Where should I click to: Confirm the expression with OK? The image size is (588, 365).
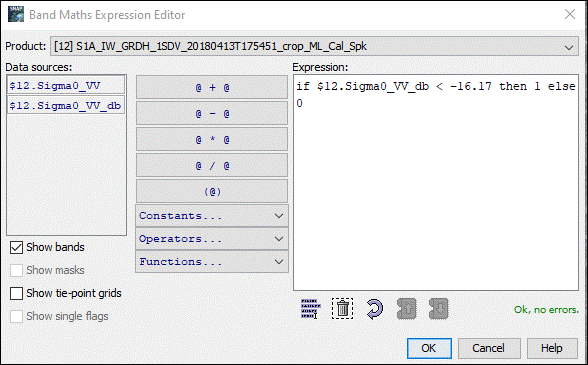point(429,348)
